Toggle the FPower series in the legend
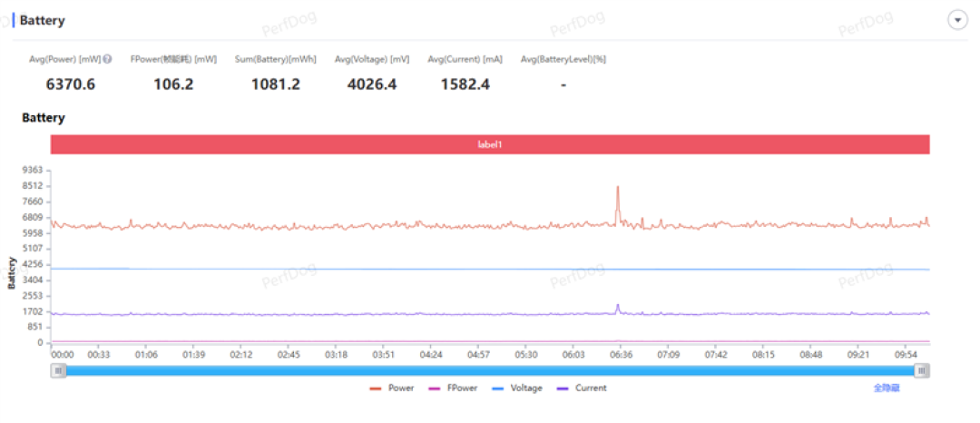The image size is (980, 423). coord(453,388)
